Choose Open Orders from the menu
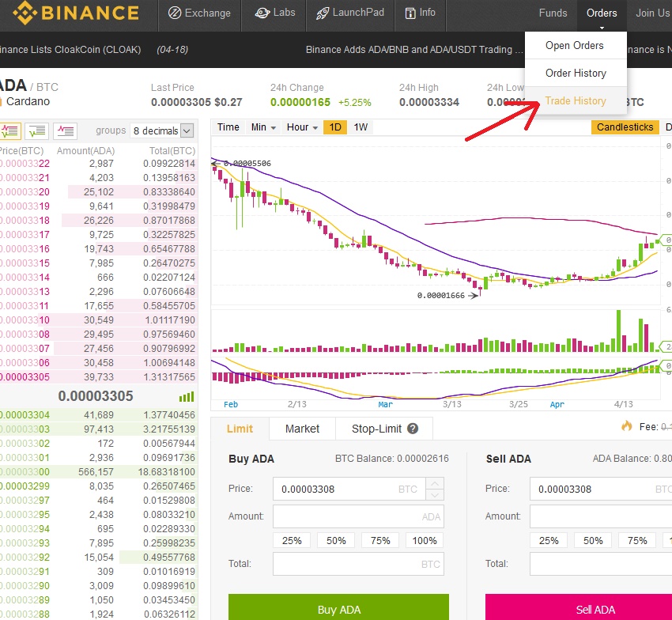 click(574, 45)
